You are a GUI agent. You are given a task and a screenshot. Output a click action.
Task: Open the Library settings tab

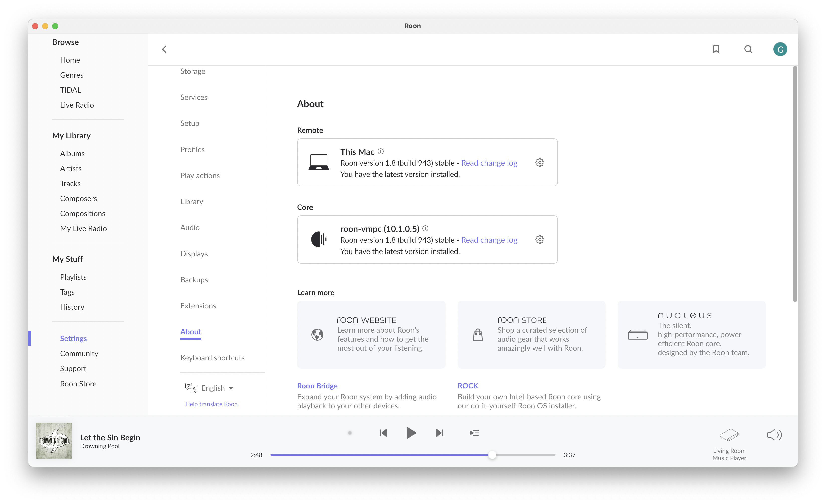coord(192,201)
